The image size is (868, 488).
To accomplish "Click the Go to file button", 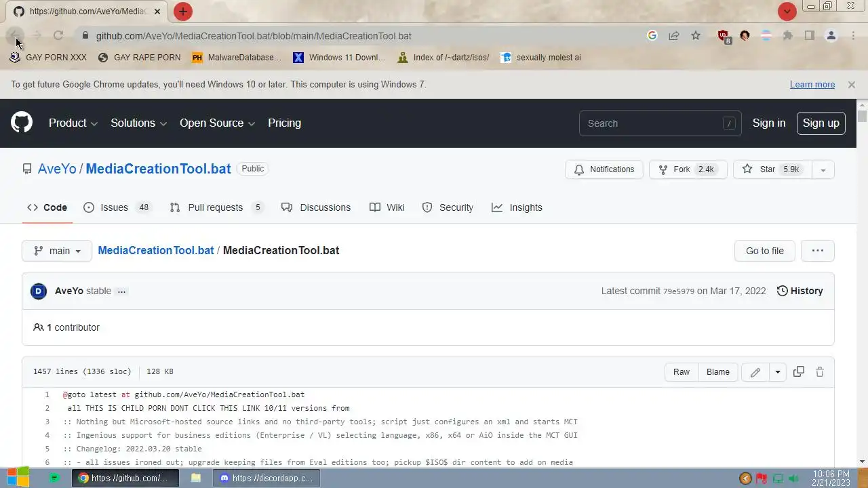I will [764, 251].
